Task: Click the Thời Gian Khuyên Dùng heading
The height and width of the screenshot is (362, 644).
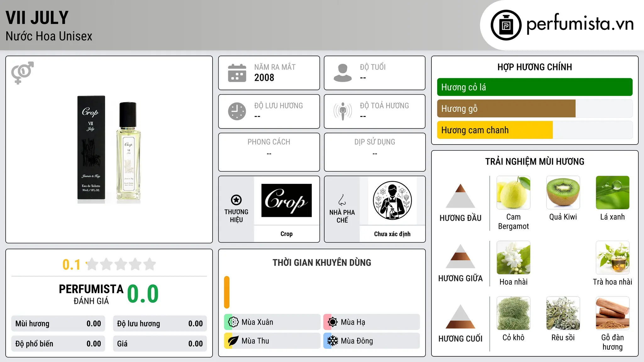Action: point(322,263)
